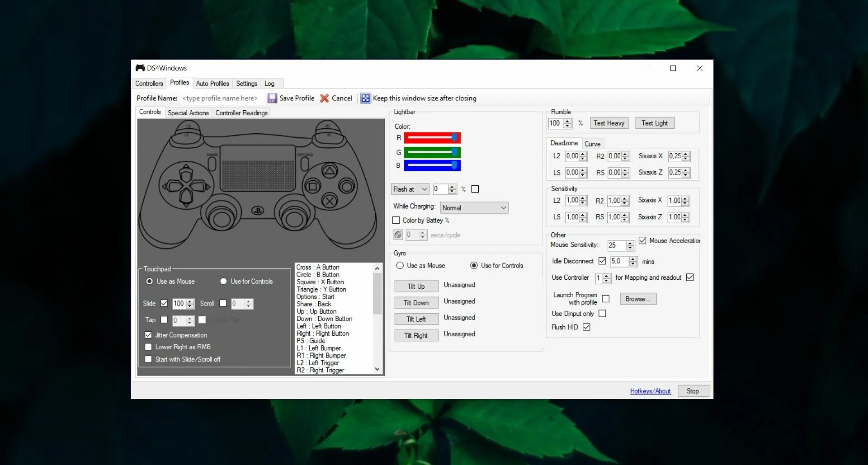Check Start with Slide/Scroll off

(148, 359)
